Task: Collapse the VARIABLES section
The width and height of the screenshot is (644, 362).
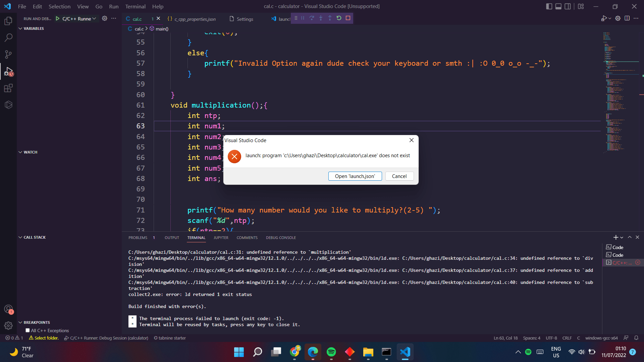Action: click(34, 28)
